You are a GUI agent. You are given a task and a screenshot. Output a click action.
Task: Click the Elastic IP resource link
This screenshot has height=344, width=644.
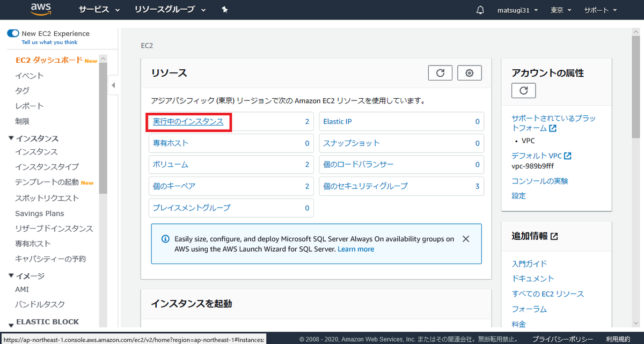(x=338, y=122)
